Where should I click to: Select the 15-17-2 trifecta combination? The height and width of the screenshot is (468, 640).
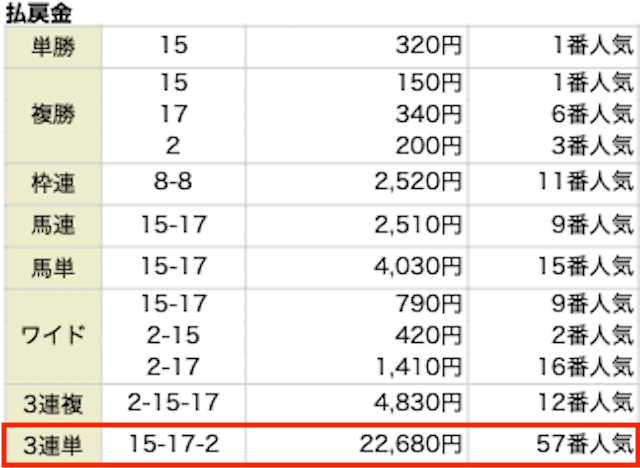point(174,444)
